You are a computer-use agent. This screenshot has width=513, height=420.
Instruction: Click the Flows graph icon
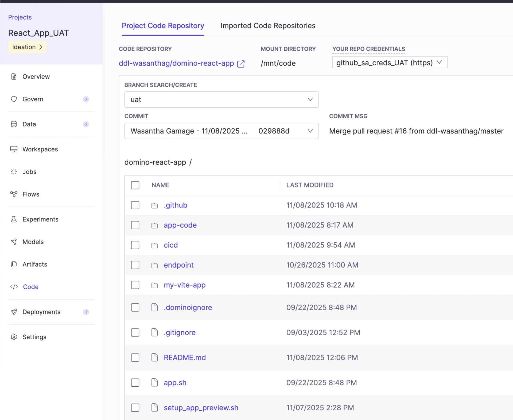tap(14, 194)
